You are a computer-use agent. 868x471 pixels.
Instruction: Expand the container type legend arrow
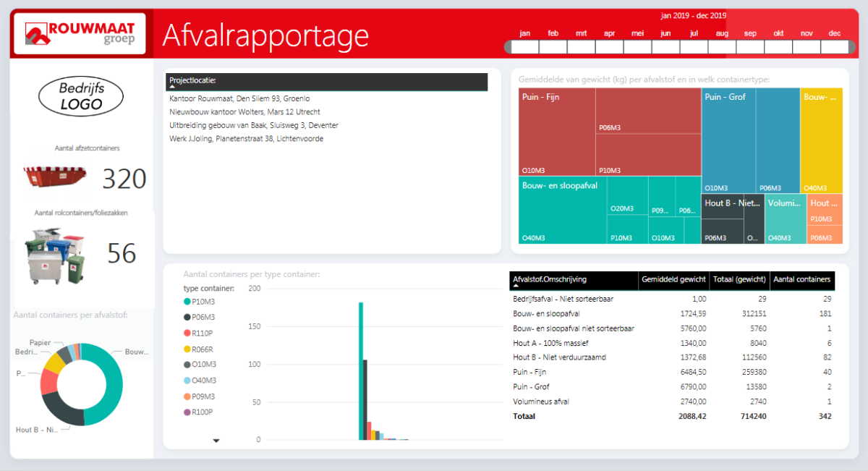(x=216, y=440)
